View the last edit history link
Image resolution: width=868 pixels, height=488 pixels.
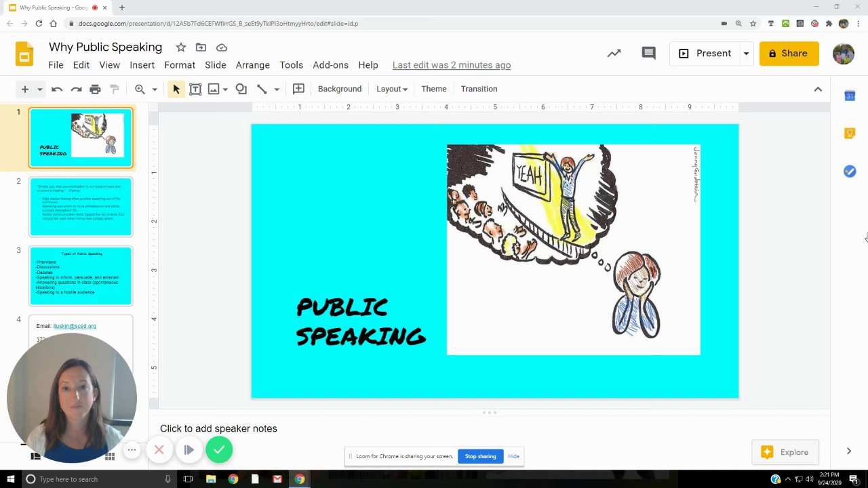click(x=452, y=65)
